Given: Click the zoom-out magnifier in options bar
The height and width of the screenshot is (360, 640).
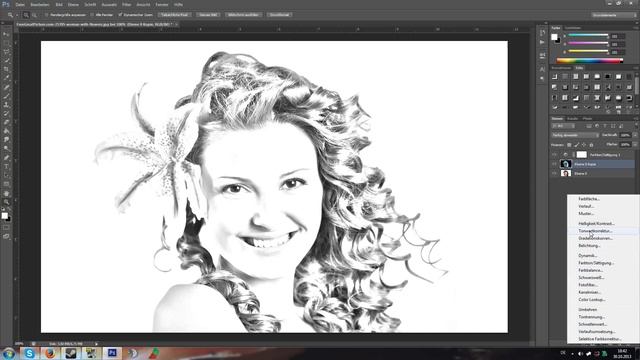Looking at the screenshot, I should (34, 15).
